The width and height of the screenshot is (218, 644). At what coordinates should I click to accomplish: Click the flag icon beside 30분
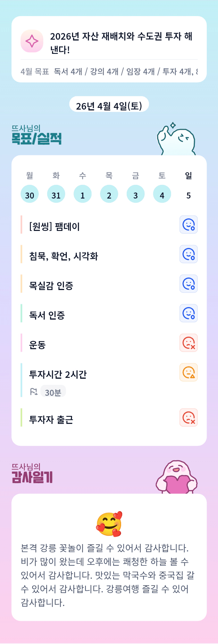pos(34,392)
